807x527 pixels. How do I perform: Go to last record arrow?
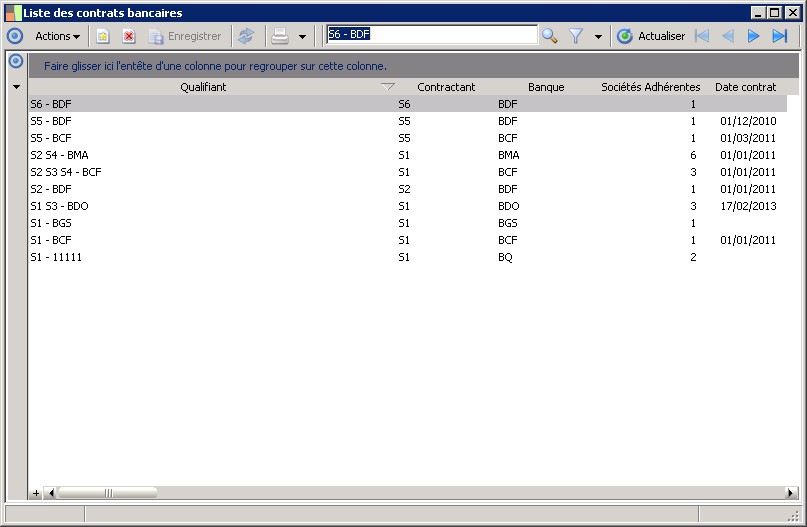click(780, 36)
